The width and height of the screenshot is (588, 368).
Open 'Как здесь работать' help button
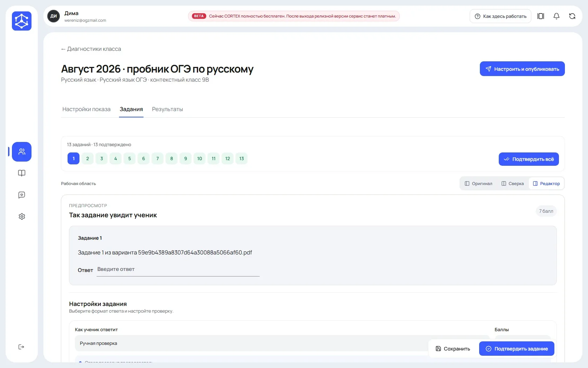click(x=500, y=16)
